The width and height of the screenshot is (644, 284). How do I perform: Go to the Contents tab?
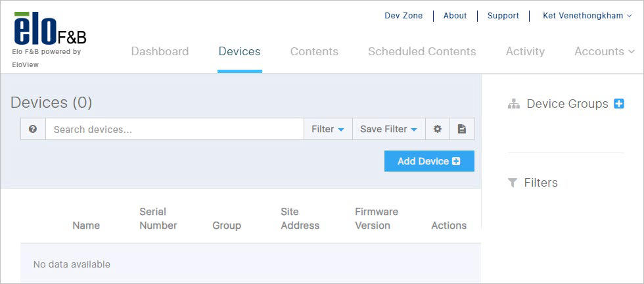(314, 51)
